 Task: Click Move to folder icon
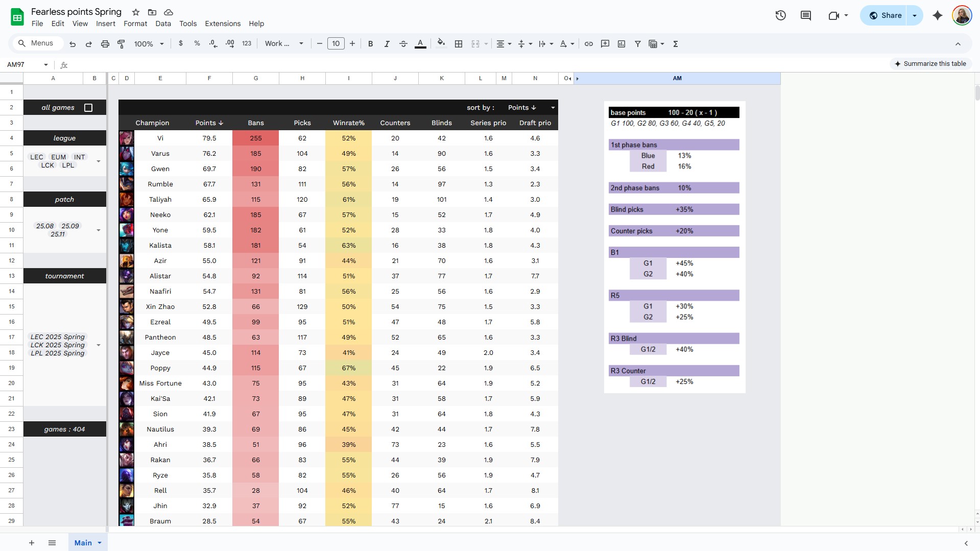[x=152, y=12]
